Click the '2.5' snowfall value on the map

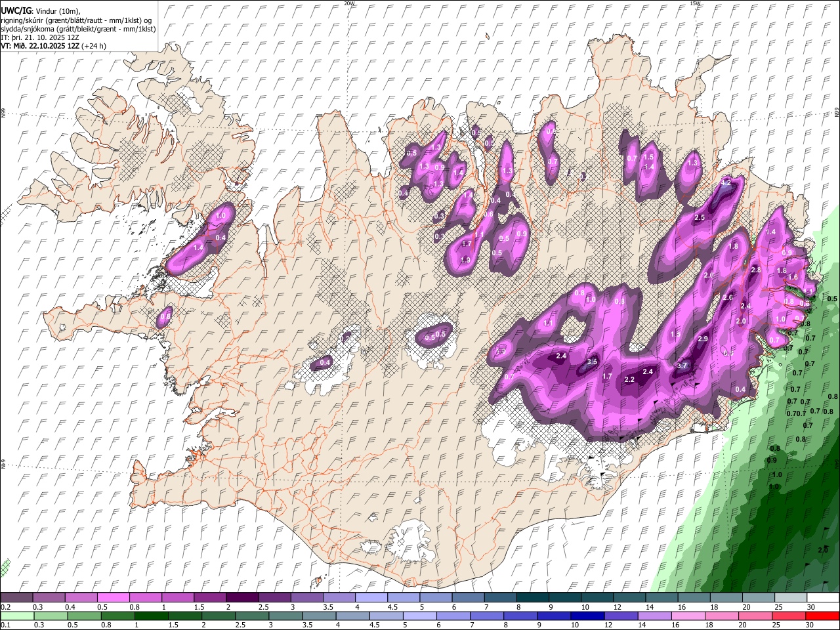(x=700, y=217)
